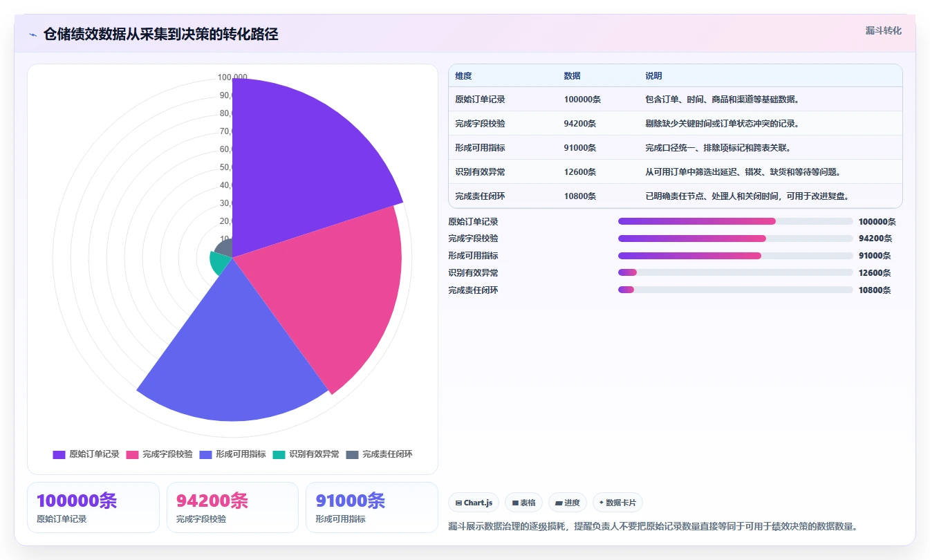Click progress value 12600条

tap(875, 273)
